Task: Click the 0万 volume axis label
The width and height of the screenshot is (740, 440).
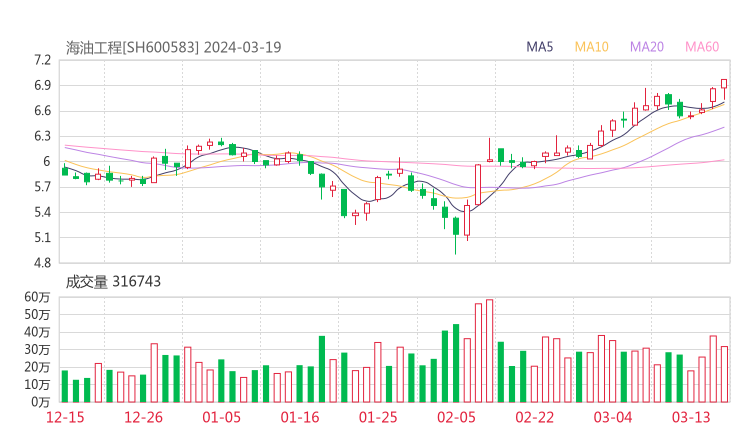Action: (x=41, y=402)
